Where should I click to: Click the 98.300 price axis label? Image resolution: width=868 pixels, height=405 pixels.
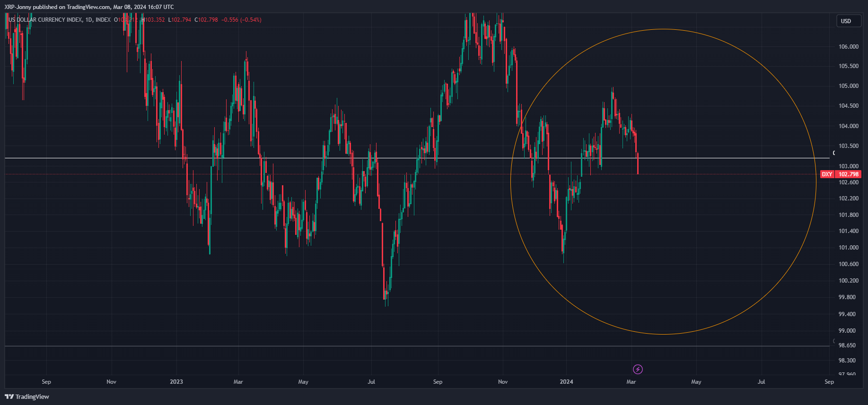coord(847,361)
